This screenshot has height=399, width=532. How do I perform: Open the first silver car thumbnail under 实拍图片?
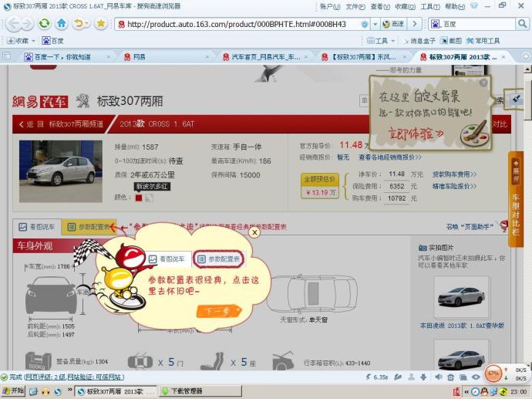[x=461, y=297]
